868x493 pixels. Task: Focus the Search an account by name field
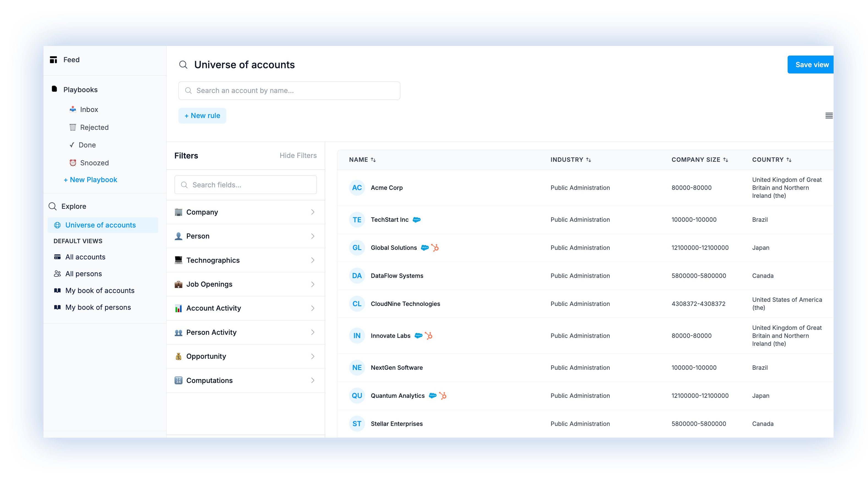pyautogui.click(x=289, y=91)
